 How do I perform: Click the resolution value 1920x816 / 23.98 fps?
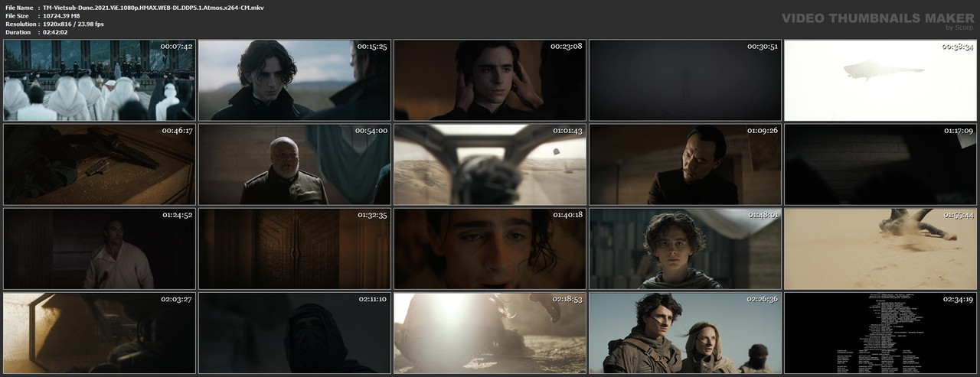(x=73, y=24)
